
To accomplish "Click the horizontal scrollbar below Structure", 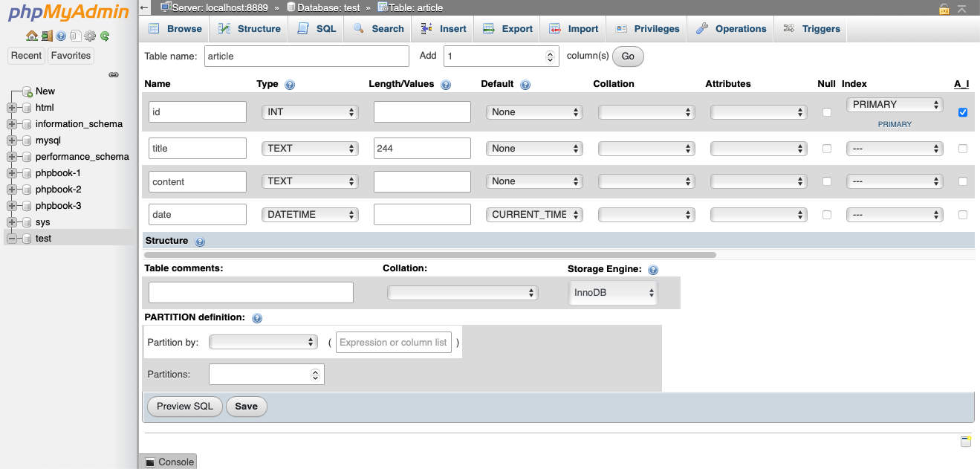I will click(x=430, y=255).
